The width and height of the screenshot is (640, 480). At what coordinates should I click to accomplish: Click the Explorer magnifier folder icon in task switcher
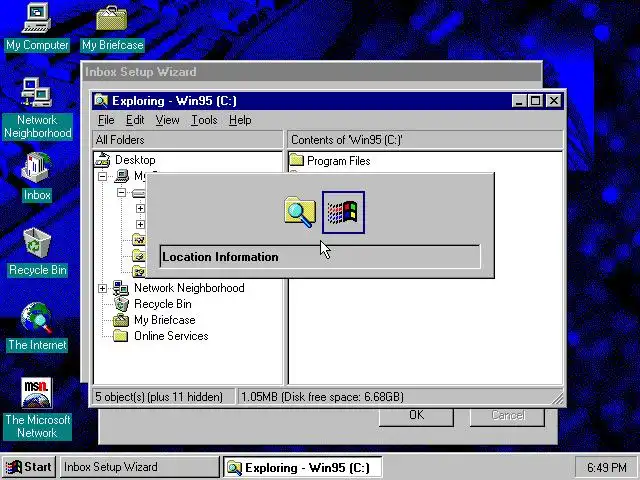pos(300,212)
